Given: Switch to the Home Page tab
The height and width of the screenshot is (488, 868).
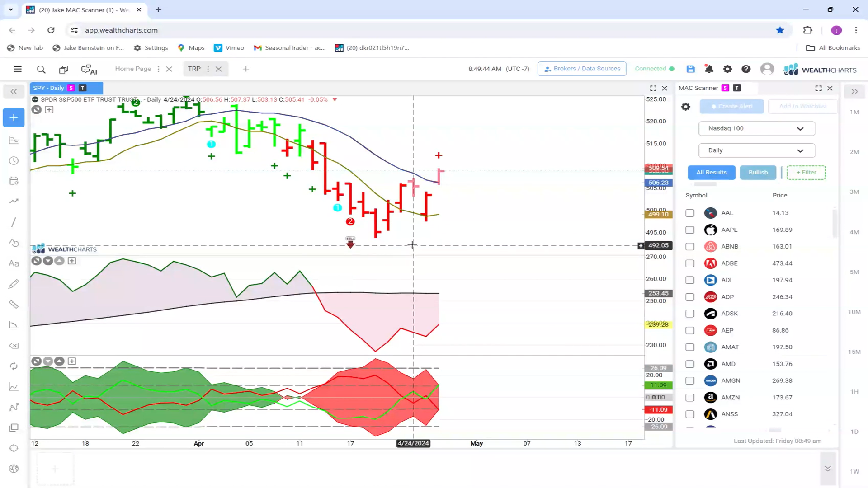Looking at the screenshot, I should [x=133, y=69].
